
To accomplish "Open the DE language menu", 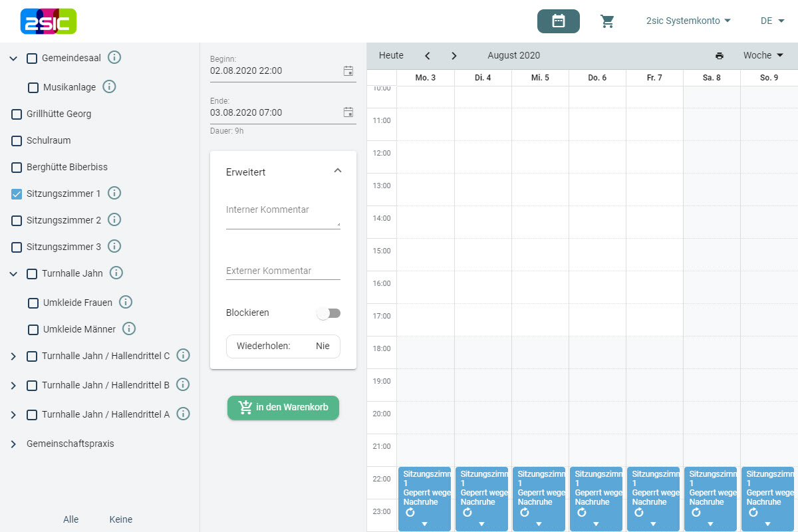I will 772,21.
